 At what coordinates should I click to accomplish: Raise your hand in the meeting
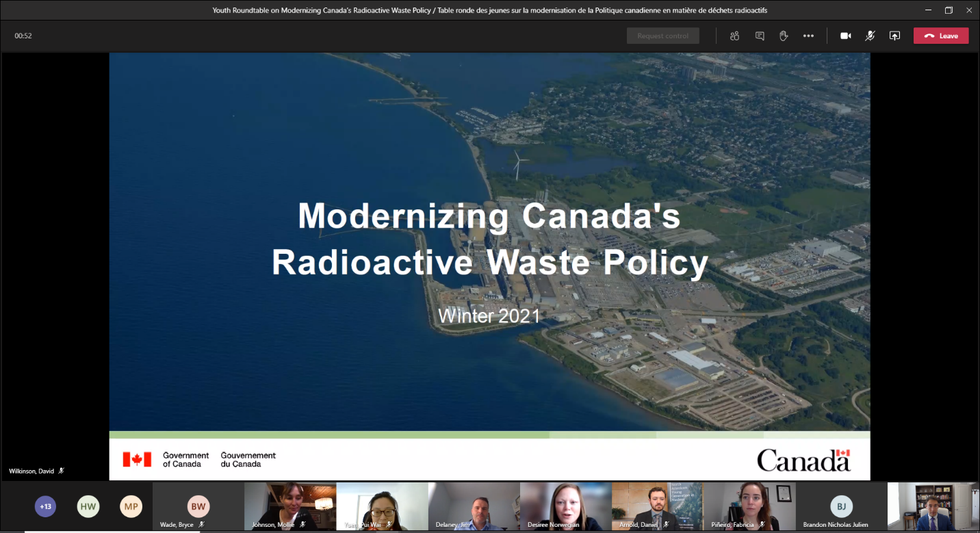(x=784, y=36)
